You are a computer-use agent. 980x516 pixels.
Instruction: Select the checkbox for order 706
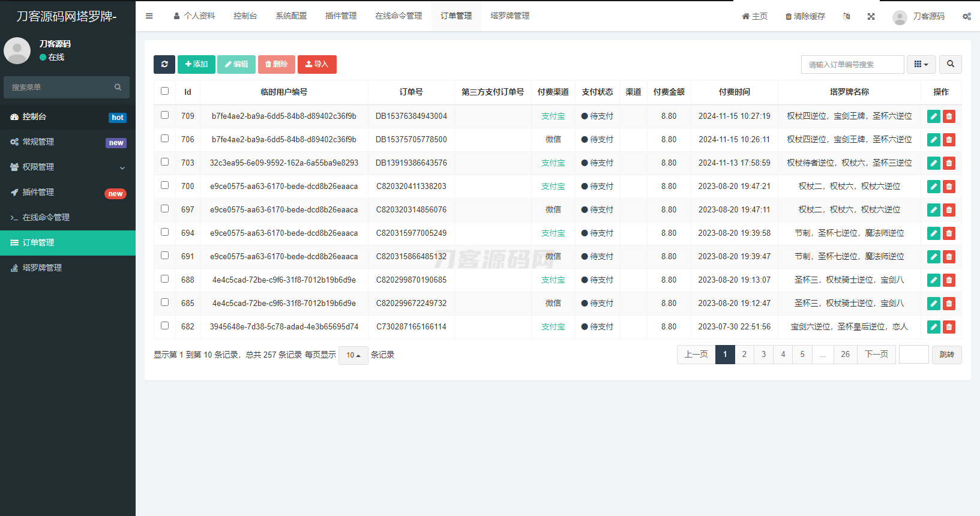coord(164,139)
